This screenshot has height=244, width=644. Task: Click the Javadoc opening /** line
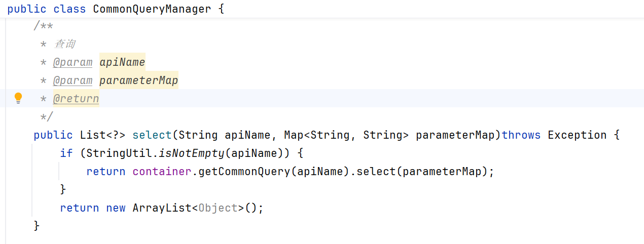(x=43, y=26)
